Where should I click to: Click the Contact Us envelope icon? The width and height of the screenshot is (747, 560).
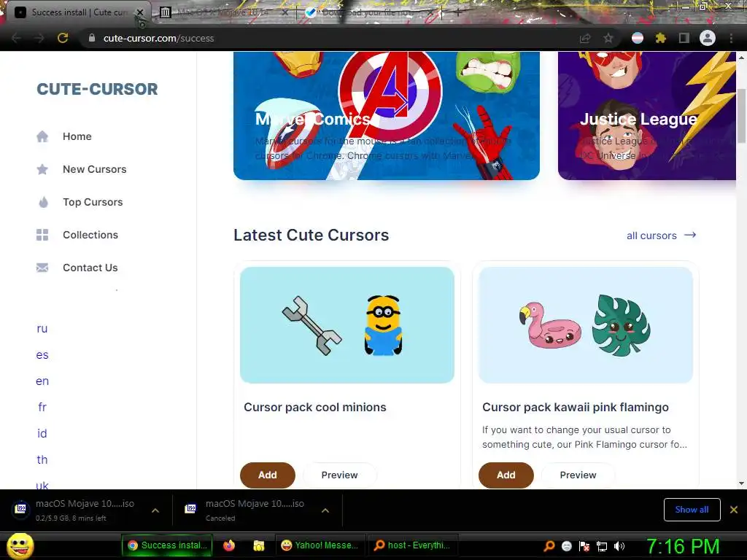click(x=42, y=268)
